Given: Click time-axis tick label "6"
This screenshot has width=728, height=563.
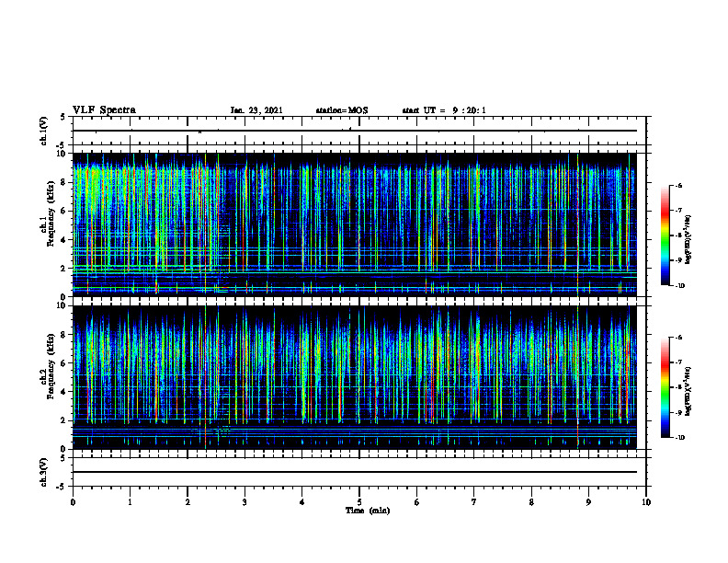Looking at the screenshot, I should pyautogui.click(x=417, y=502).
